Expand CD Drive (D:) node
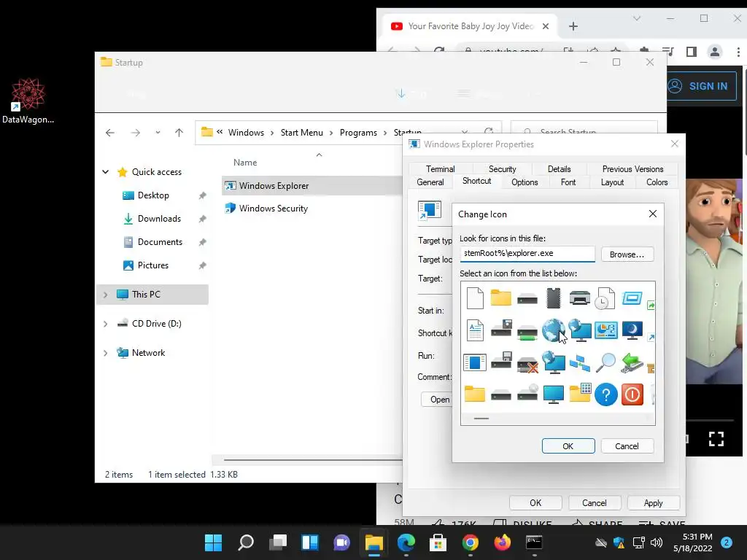This screenshot has width=747, height=560. 105,324
